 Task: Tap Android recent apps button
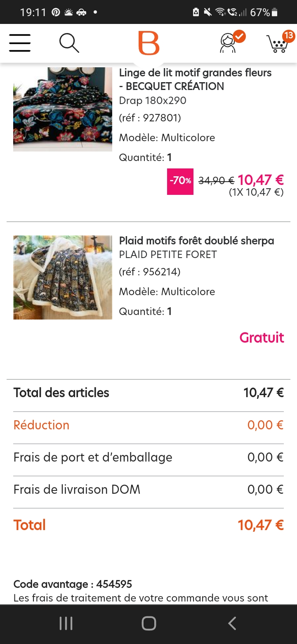(66, 623)
